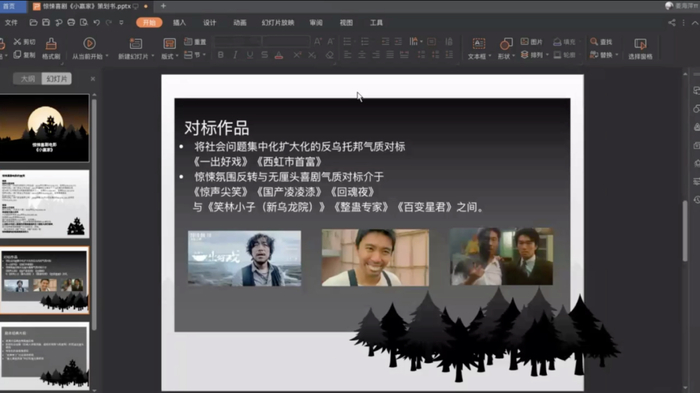Image resolution: width=700 pixels, height=393 pixels.
Task: Toggle Italic formatting
Action: (x=235, y=55)
